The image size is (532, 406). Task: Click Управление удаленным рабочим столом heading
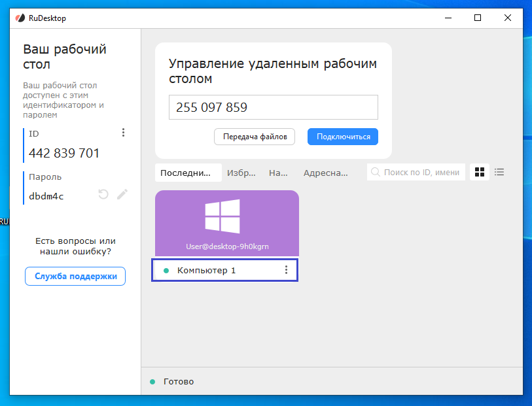[x=273, y=71]
